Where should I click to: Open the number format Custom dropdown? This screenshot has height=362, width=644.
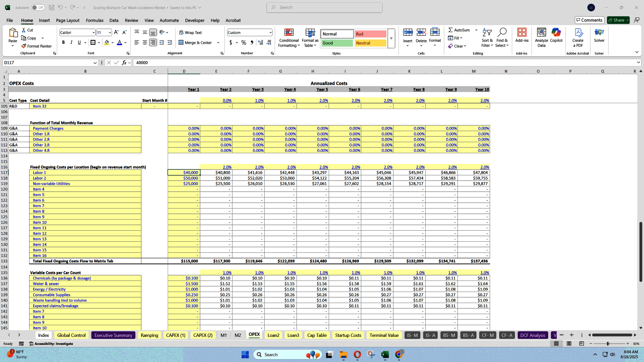[270, 33]
